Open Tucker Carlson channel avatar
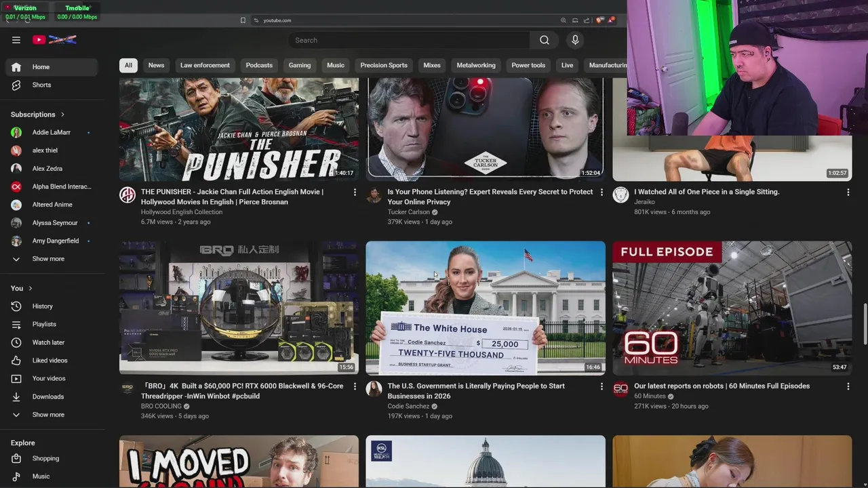 [x=374, y=195]
